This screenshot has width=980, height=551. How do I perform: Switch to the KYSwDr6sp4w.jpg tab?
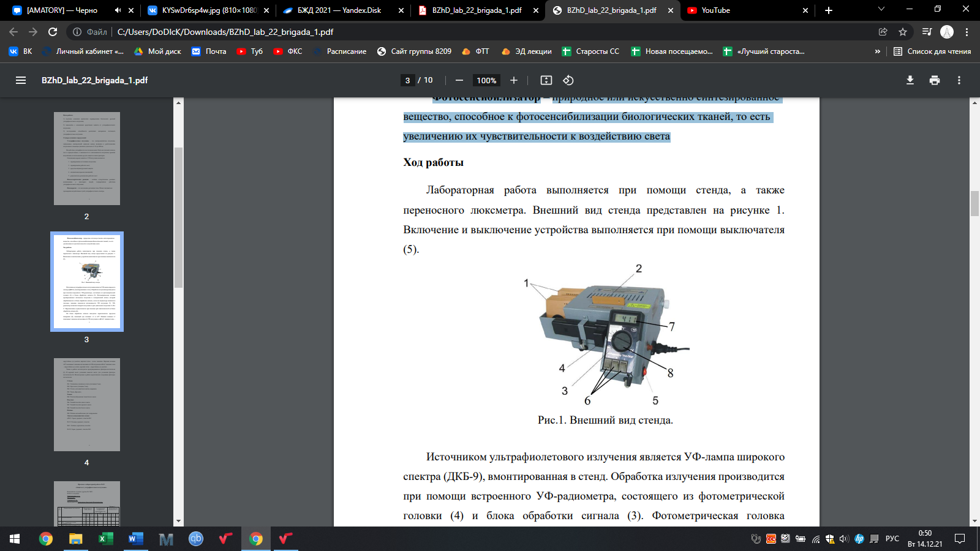(208, 10)
